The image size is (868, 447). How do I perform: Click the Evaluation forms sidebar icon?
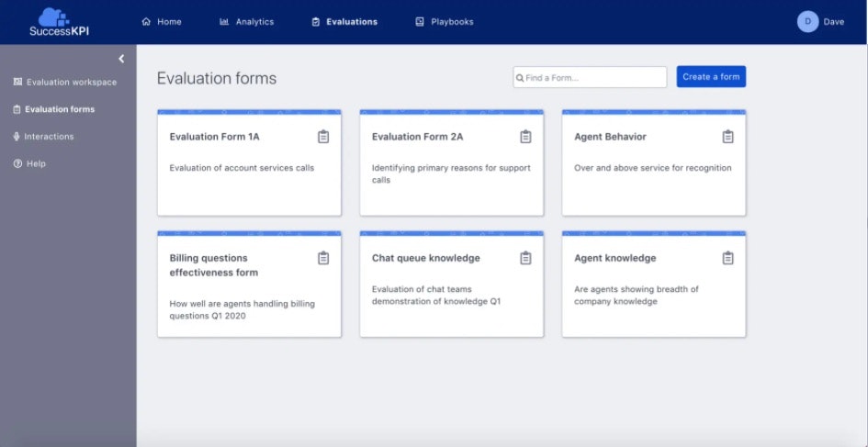[17, 109]
